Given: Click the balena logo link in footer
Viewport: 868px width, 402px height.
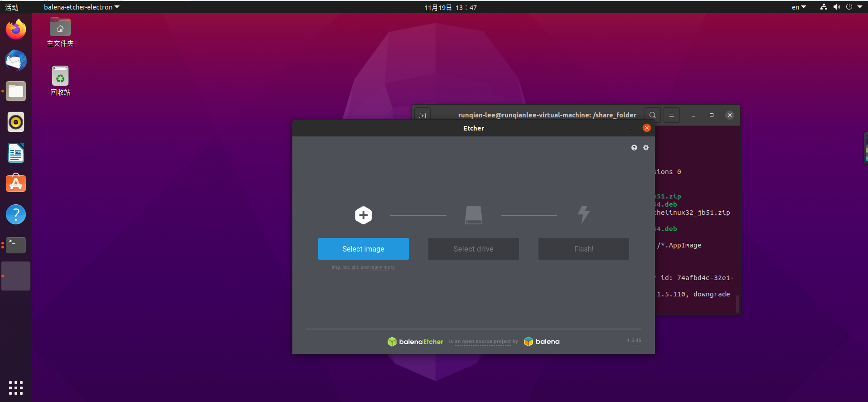Looking at the screenshot, I should coord(542,342).
